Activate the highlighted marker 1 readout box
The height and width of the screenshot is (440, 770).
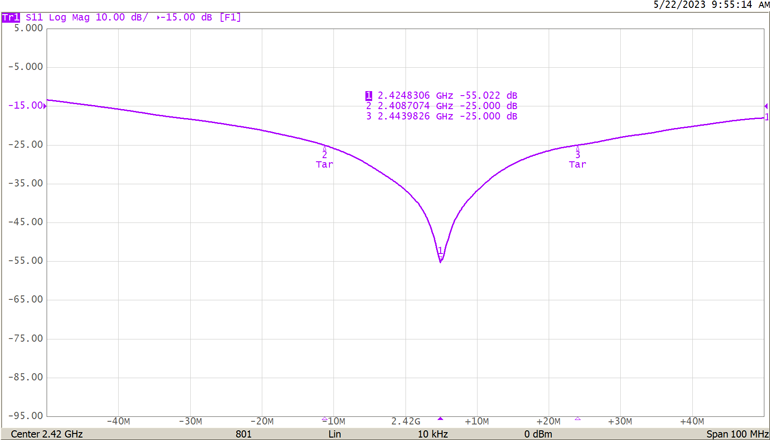click(x=369, y=96)
